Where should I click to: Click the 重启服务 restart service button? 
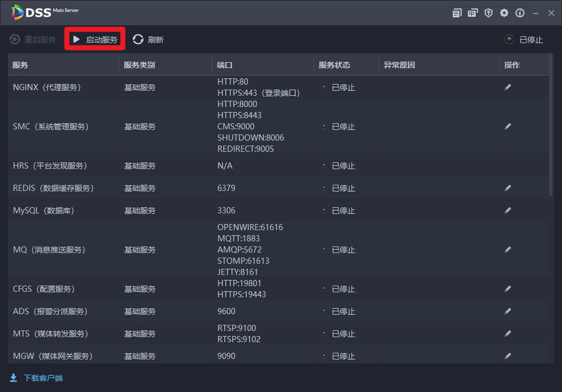(x=33, y=40)
